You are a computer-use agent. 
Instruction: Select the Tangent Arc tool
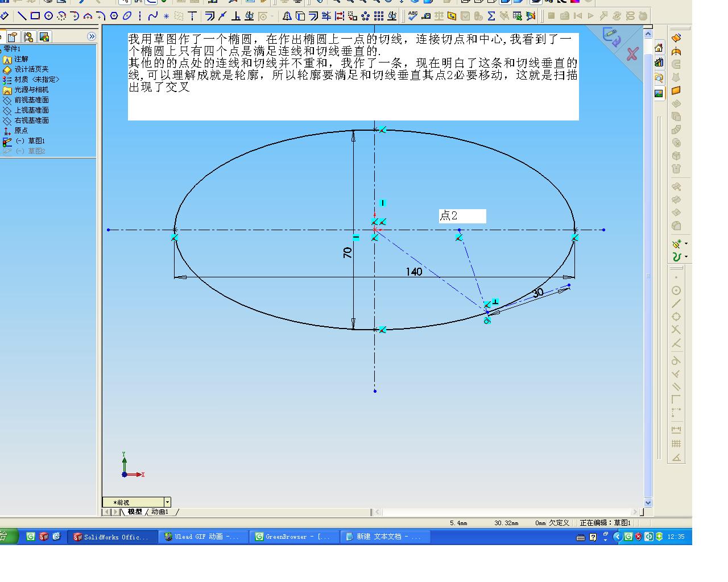[75, 16]
